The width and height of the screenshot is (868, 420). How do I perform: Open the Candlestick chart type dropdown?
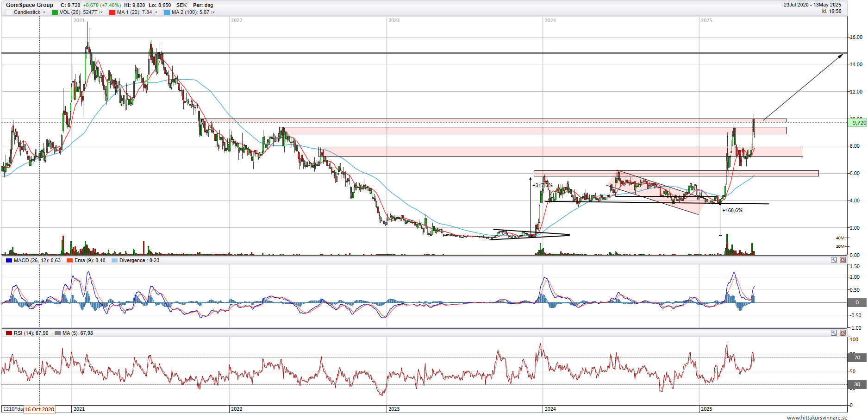coord(44,13)
